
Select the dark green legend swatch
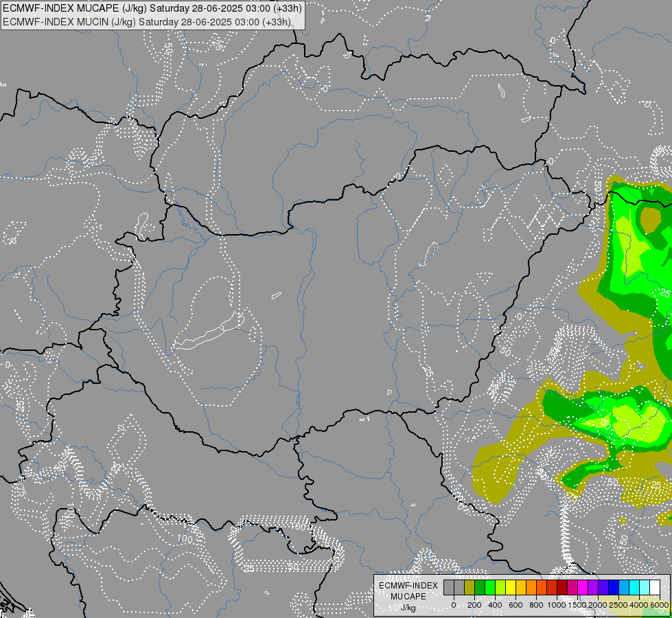[x=480, y=588]
